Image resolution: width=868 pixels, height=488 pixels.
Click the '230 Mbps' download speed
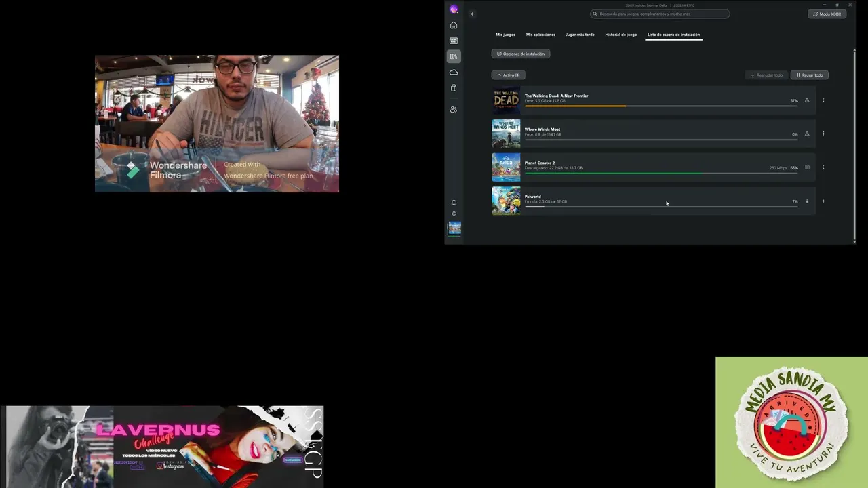(x=778, y=168)
